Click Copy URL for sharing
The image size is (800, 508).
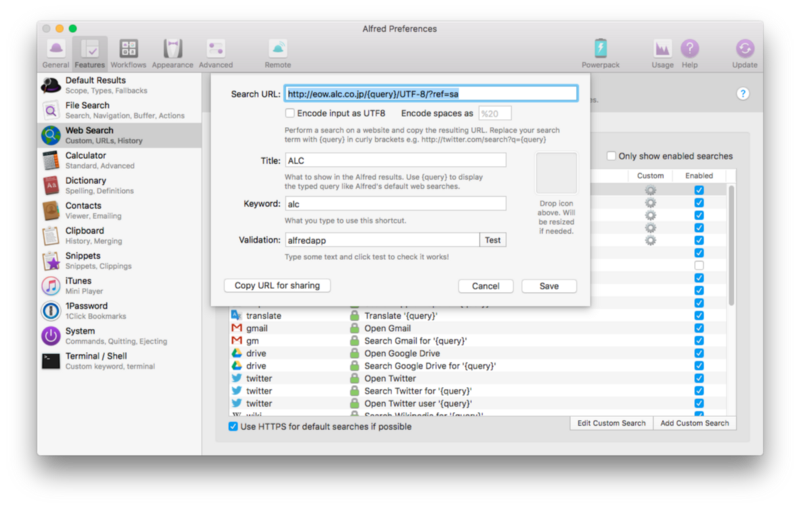[277, 286]
